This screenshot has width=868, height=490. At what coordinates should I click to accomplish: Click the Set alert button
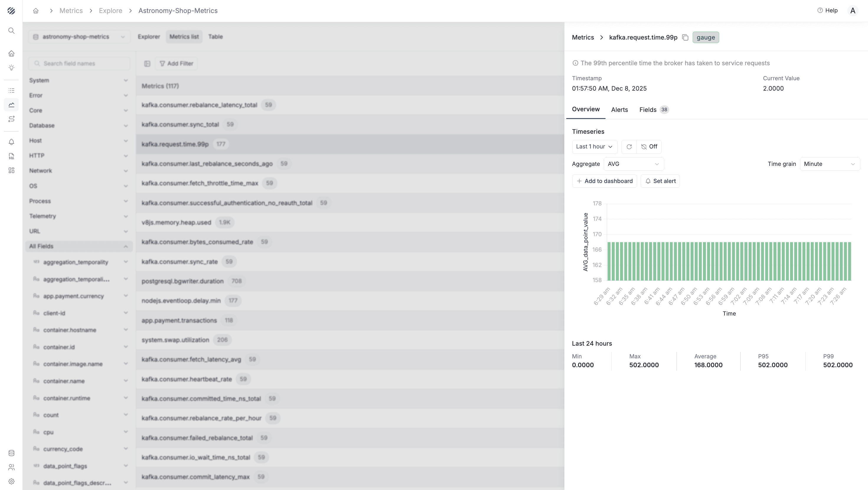660,181
